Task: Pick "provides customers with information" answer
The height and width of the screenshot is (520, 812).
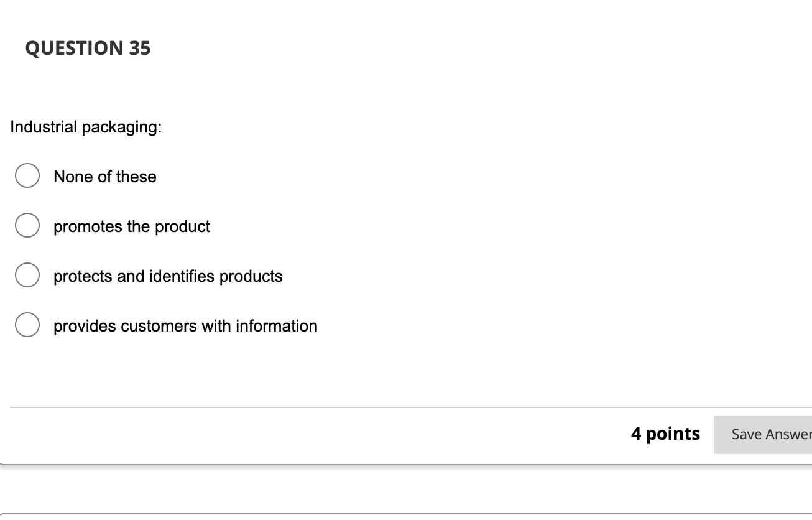Action: point(27,324)
